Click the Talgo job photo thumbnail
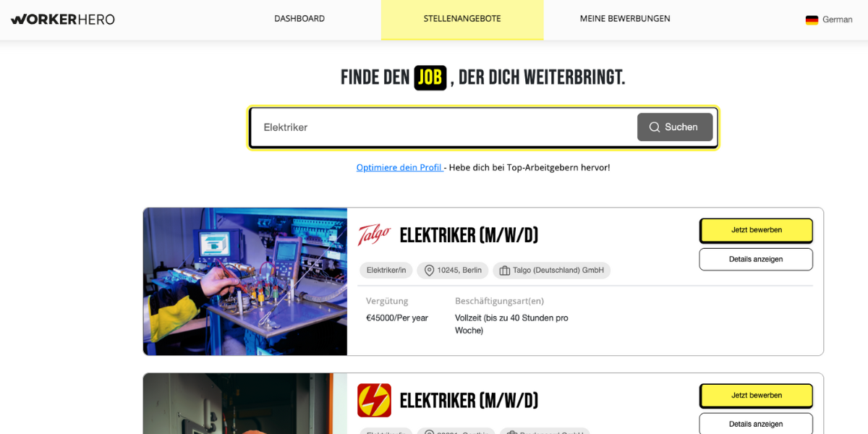Screen dimensions: 868x434 (x=245, y=281)
